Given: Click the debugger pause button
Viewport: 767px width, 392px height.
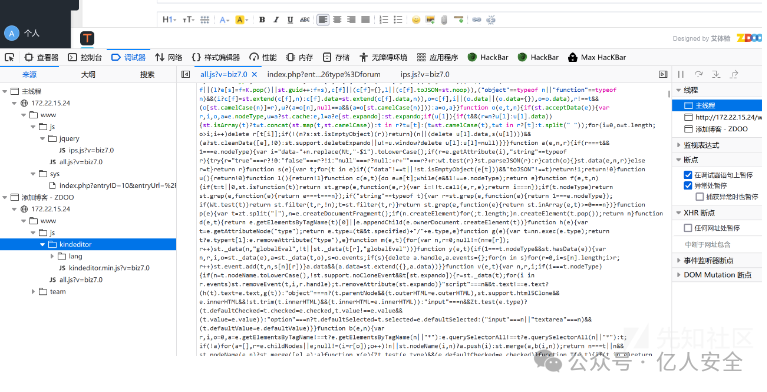Looking at the screenshot, I should tap(681, 74).
